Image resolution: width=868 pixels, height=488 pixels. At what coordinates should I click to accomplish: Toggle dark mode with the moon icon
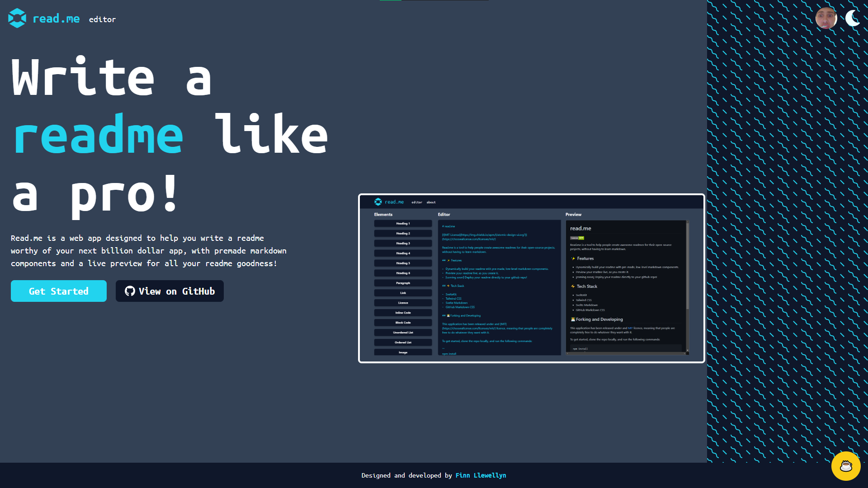click(x=853, y=19)
